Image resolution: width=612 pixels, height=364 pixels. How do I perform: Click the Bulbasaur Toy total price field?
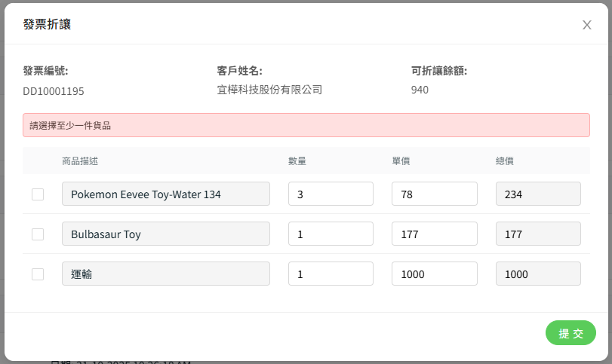[x=538, y=234]
